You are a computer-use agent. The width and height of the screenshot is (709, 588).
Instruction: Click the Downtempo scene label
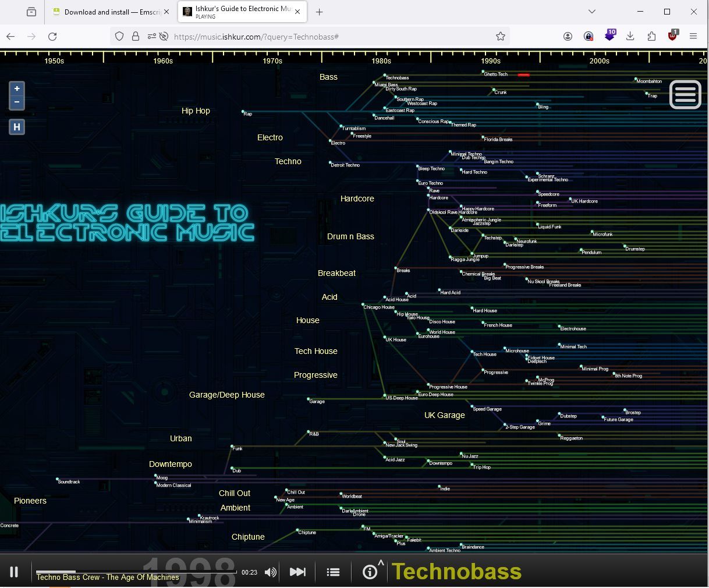click(x=171, y=464)
